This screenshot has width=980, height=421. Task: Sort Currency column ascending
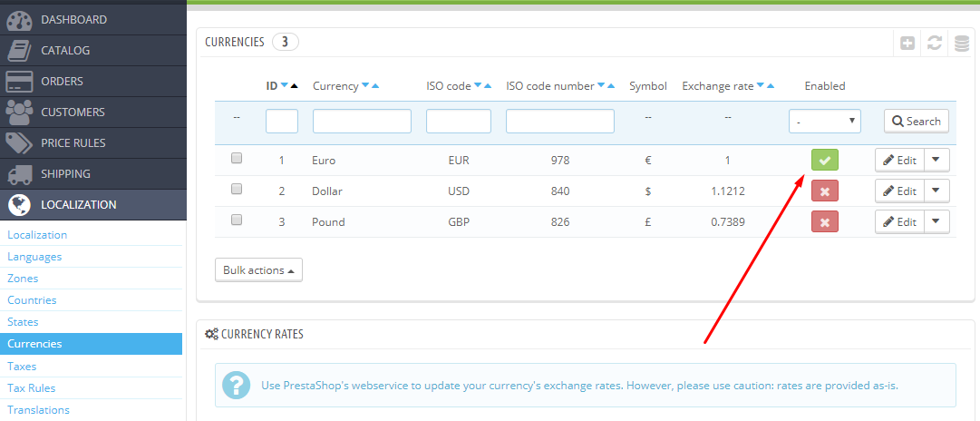pos(375,85)
